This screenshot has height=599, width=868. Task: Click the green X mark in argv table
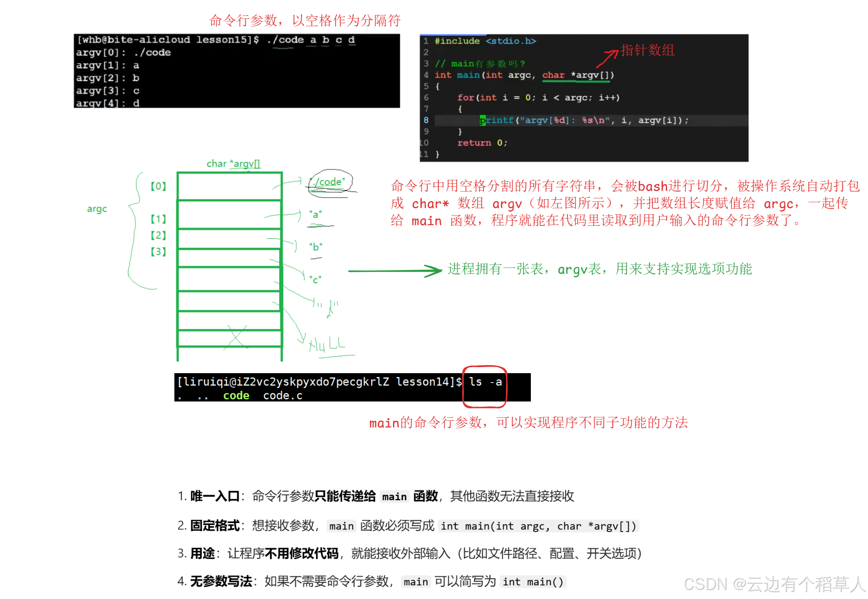(236, 337)
